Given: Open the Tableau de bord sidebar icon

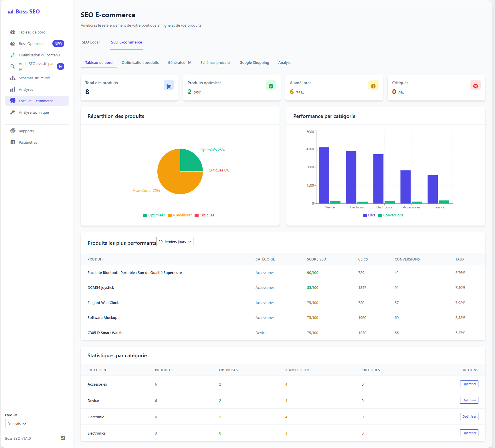Looking at the screenshot, I should [x=13, y=32].
